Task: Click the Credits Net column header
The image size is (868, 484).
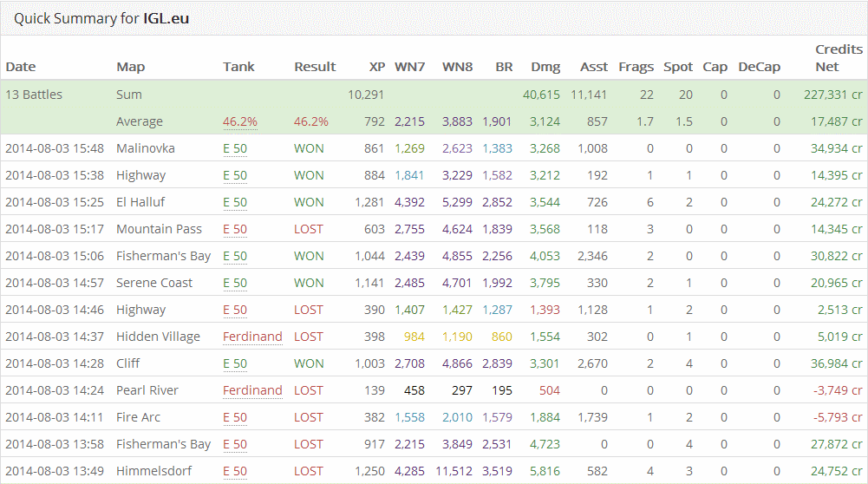Action: pyautogui.click(x=839, y=58)
